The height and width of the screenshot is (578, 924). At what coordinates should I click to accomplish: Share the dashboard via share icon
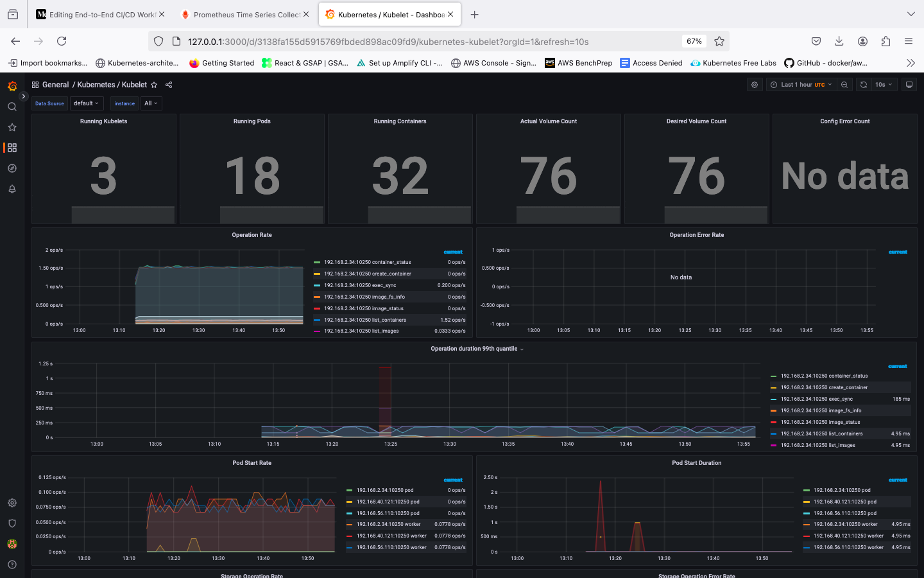[x=169, y=85]
